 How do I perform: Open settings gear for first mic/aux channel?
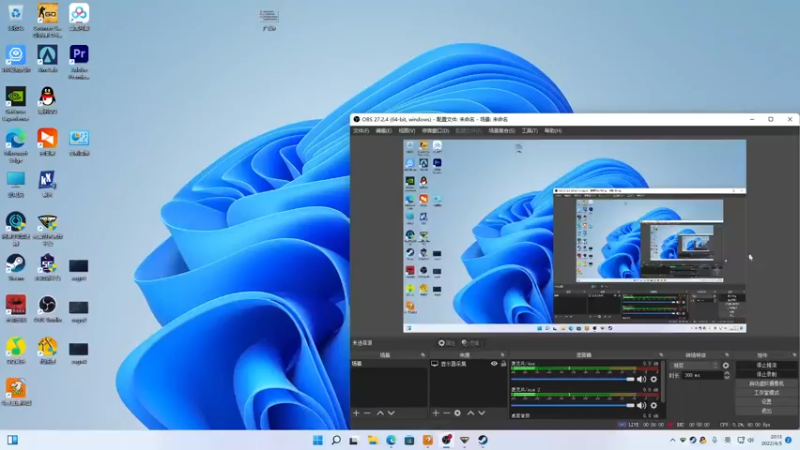click(x=654, y=379)
